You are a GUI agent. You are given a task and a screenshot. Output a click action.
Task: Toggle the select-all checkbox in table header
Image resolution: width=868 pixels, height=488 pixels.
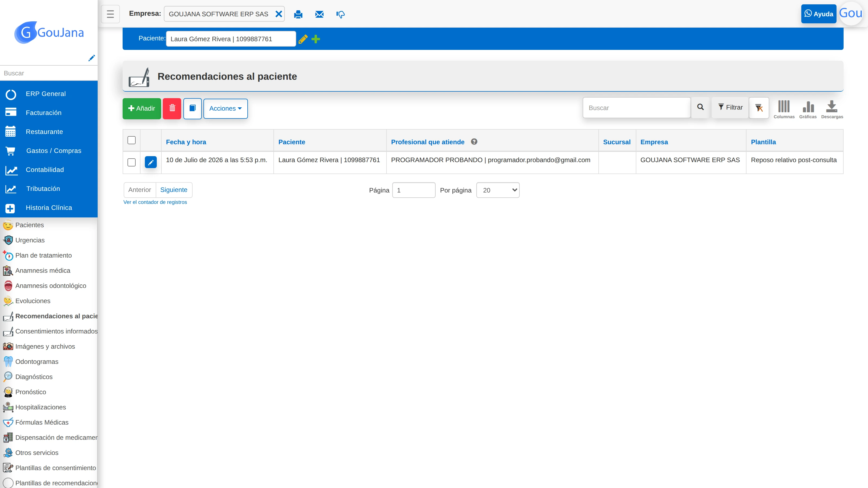click(131, 140)
